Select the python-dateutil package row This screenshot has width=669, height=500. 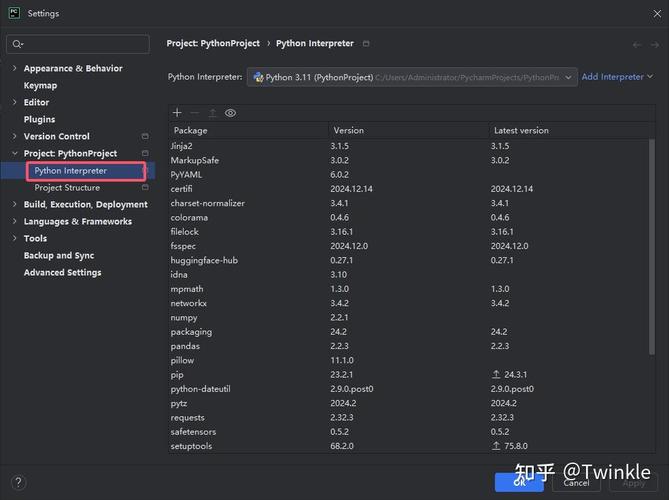tap(409, 389)
